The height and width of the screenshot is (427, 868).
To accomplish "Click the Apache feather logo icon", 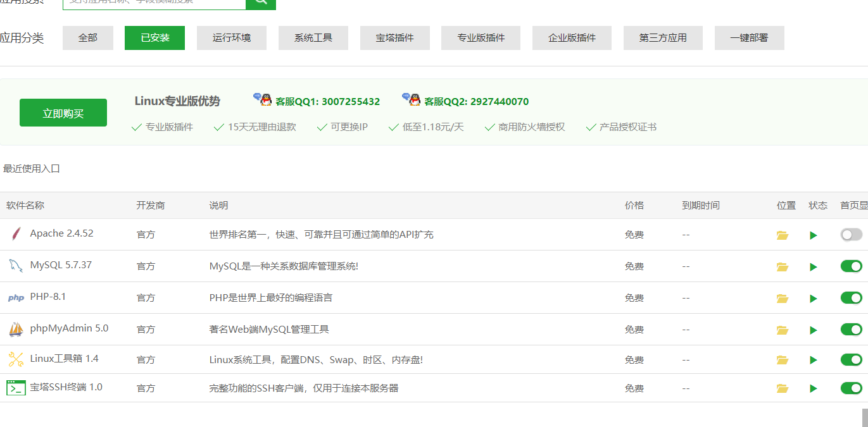I will click(16, 234).
